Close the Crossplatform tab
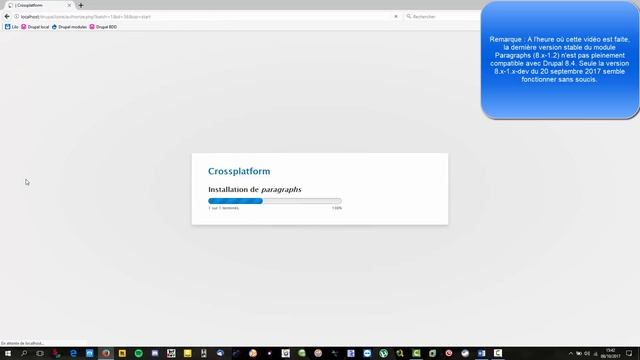Viewport: 640px width, 360px height. [x=69, y=5]
